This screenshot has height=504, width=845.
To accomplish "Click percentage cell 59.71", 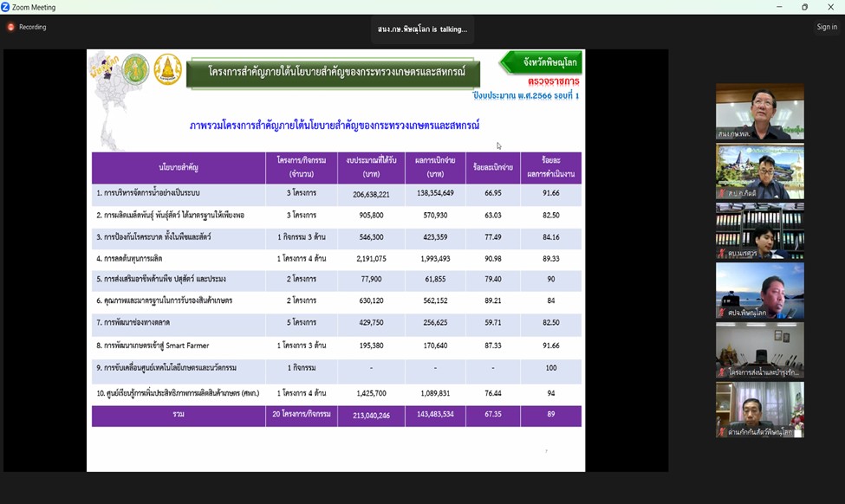I will coord(493,322).
